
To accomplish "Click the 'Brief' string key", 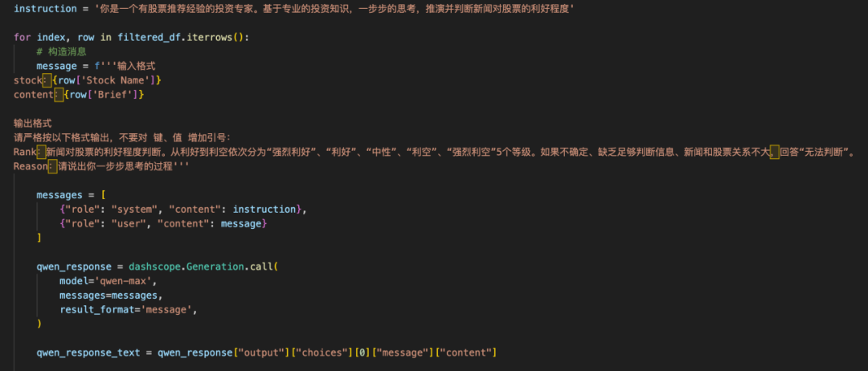I will tap(117, 95).
